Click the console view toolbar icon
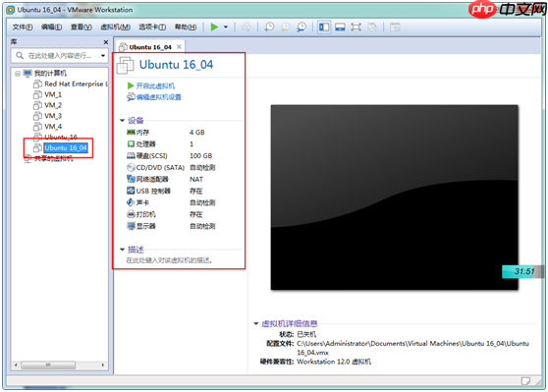 [x=395, y=27]
